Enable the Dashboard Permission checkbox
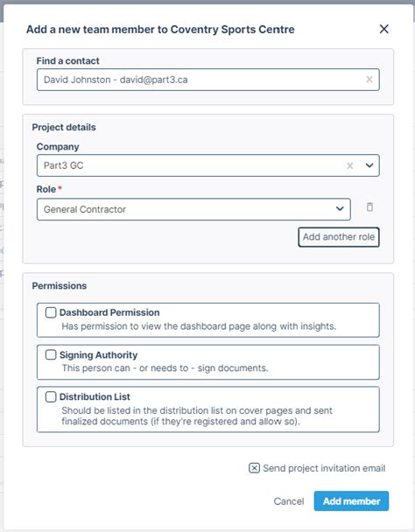The image size is (415, 532). click(51, 312)
